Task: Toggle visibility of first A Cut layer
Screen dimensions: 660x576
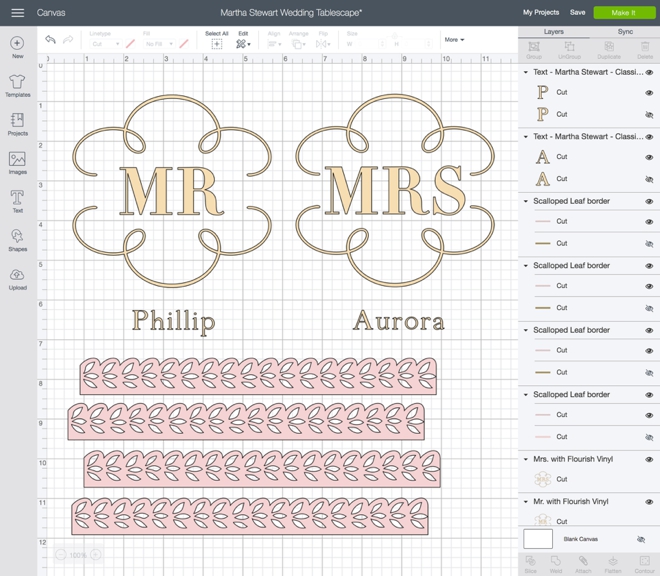Action: click(x=649, y=157)
